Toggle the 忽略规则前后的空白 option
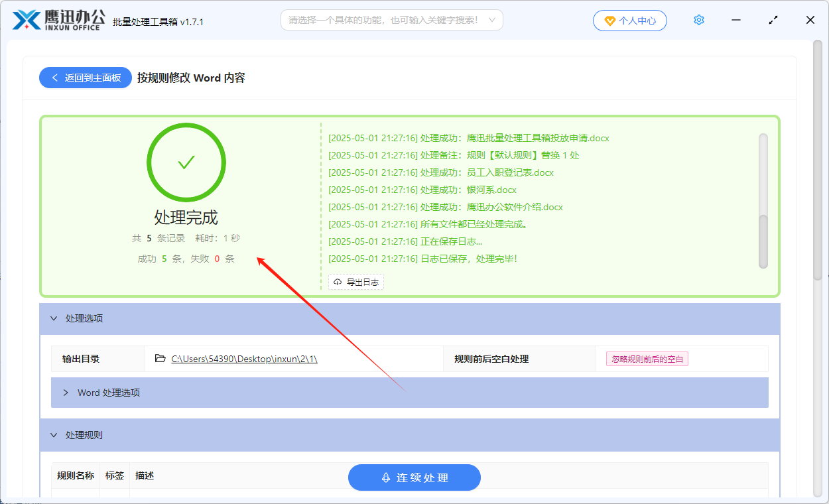The width and height of the screenshot is (829, 504). (647, 358)
